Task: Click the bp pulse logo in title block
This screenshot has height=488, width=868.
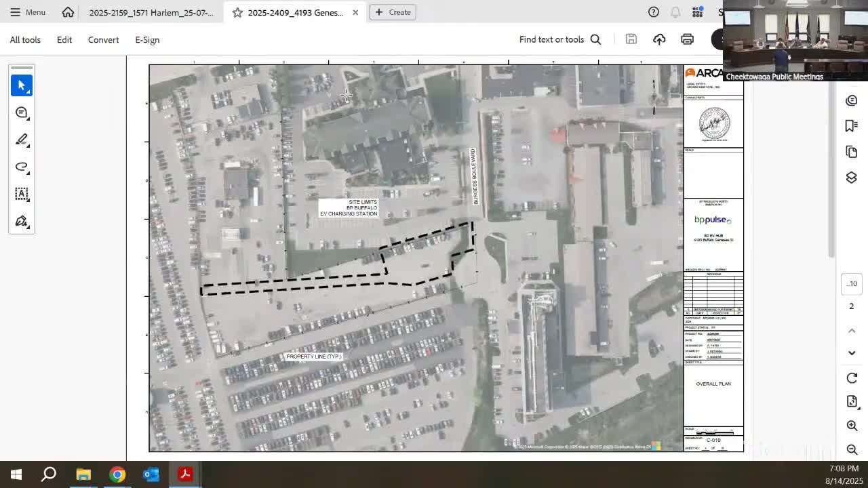Action: coord(713,220)
